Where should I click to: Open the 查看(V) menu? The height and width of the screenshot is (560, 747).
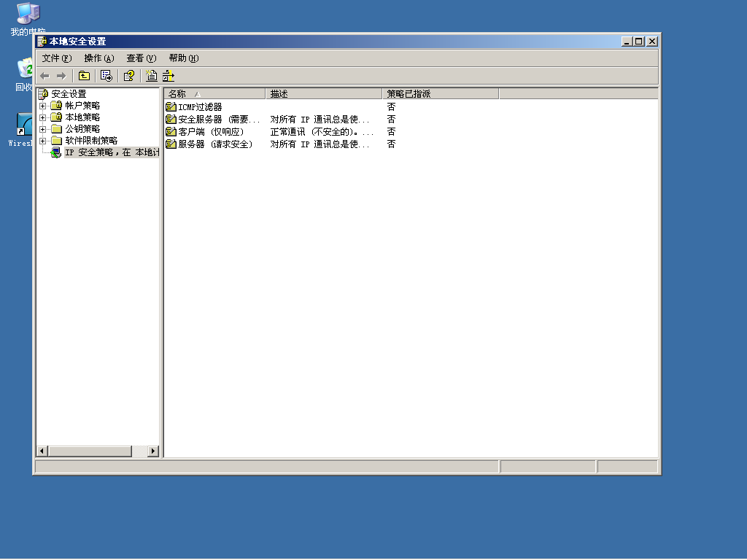[142, 58]
